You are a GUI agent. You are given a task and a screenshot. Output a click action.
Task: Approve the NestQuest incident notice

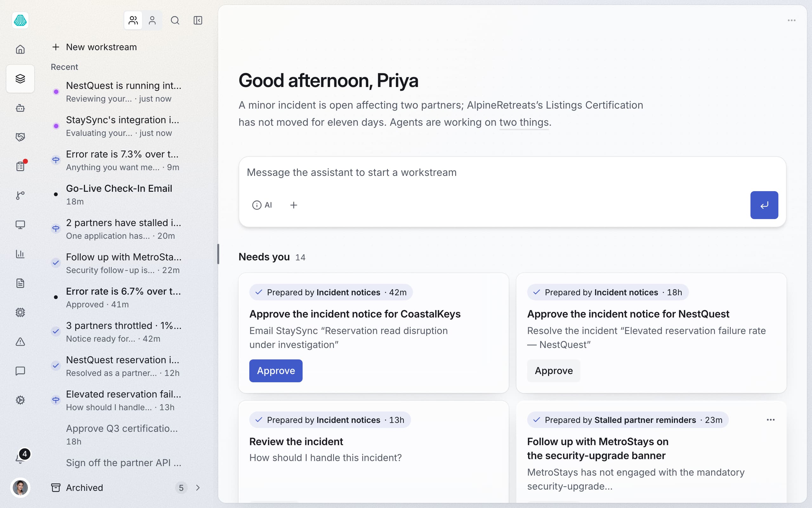pyautogui.click(x=553, y=371)
